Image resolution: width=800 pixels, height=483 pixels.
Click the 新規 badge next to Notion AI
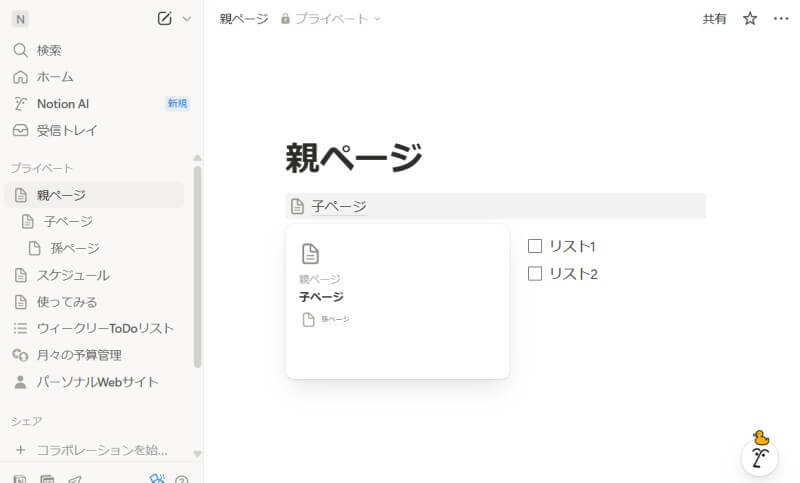coord(178,104)
